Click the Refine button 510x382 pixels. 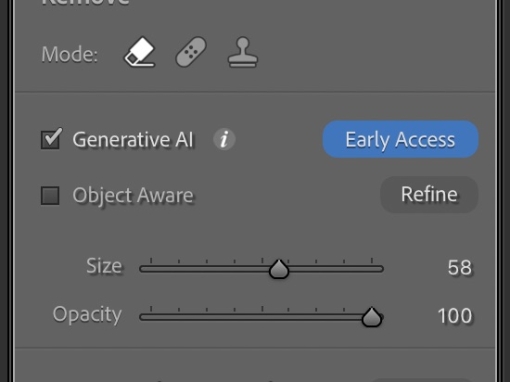point(429,194)
